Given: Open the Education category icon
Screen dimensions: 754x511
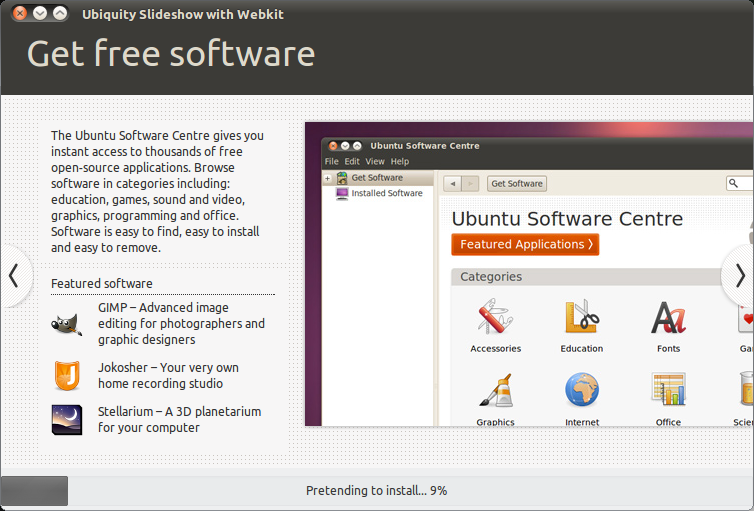Looking at the screenshot, I should (581, 316).
